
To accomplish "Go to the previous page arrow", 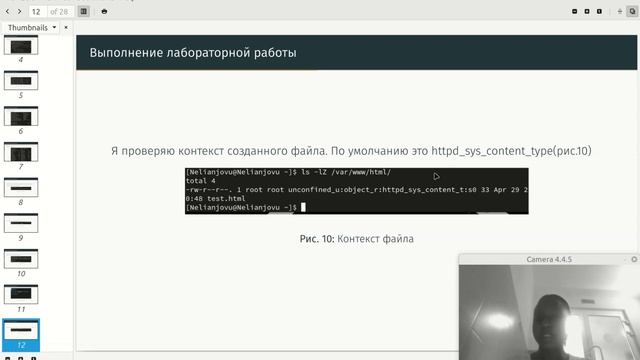I will click(7, 11).
